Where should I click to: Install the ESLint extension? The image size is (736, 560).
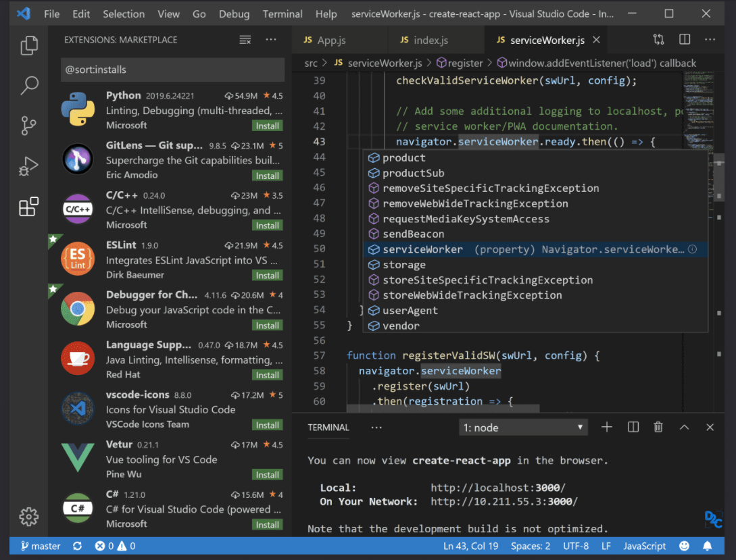point(268,276)
